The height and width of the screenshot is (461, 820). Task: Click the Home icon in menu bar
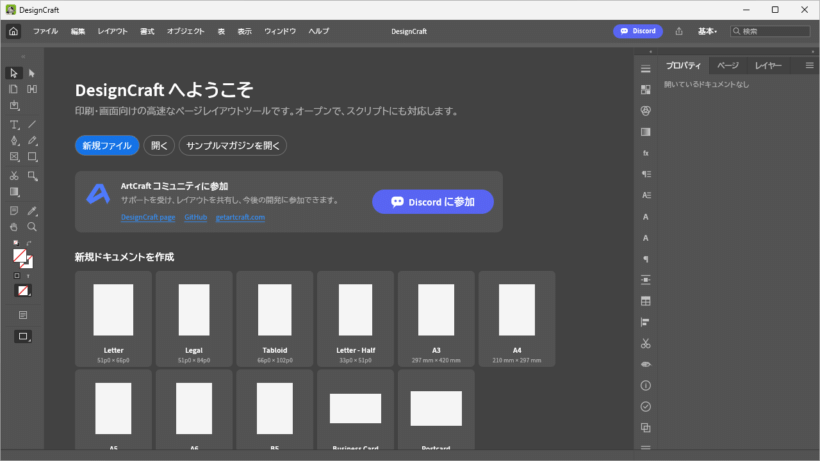coord(14,31)
